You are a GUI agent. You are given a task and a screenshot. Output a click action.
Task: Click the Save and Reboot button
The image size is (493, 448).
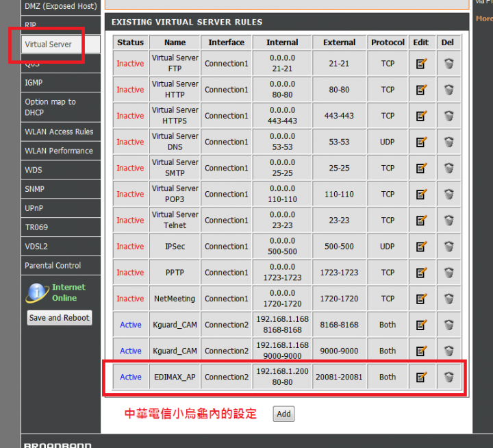[x=60, y=318]
